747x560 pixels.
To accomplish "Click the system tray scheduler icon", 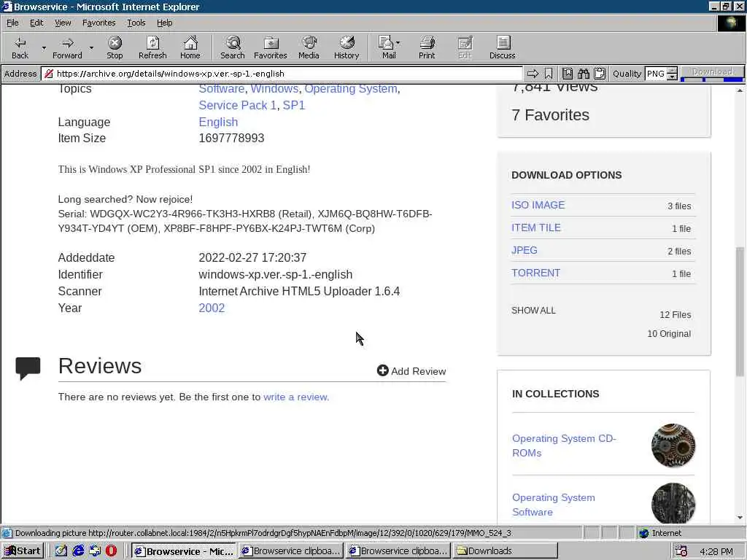I will (x=681, y=551).
